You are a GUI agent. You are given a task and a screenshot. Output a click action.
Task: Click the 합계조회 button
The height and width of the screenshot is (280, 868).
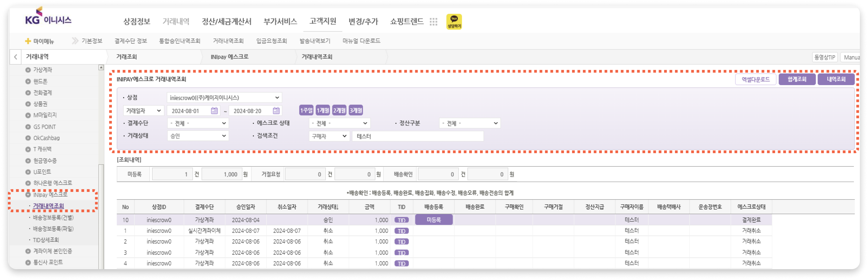(x=797, y=79)
